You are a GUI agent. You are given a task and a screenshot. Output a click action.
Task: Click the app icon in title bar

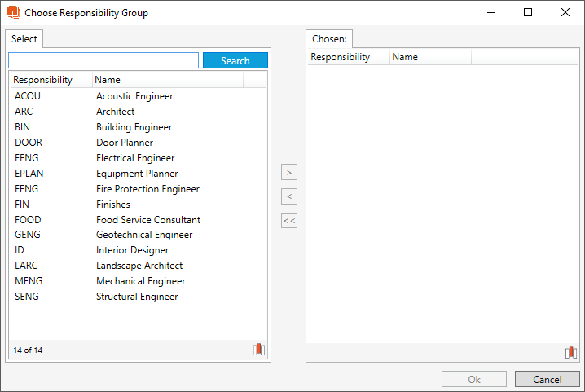tap(13, 13)
